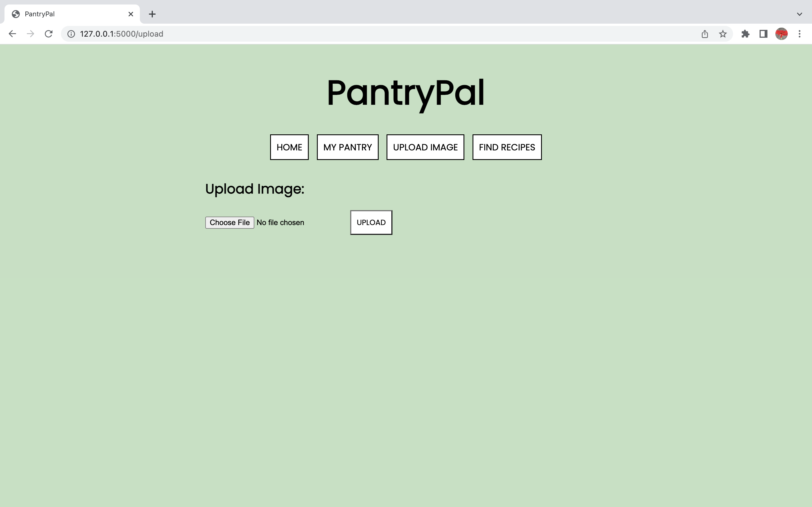This screenshot has width=812, height=507.
Task: Open the Chrome three-dot menu
Action: (x=800, y=34)
